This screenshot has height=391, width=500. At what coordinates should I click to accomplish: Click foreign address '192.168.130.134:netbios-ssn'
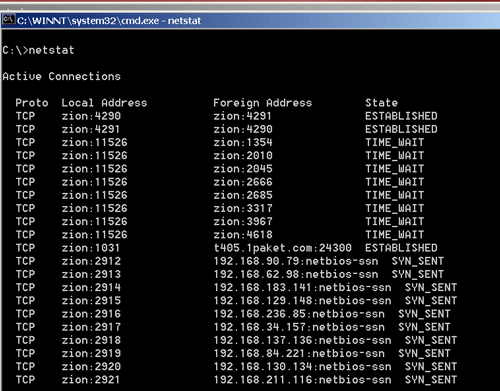click(302, 366)
